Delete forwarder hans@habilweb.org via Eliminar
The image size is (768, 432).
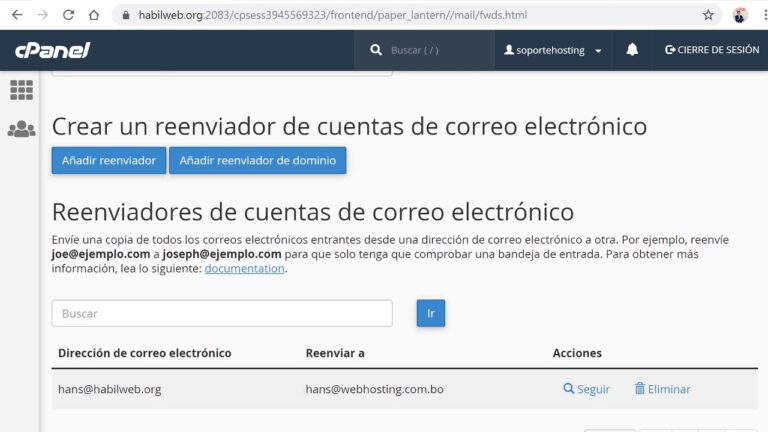click(662, 389)
